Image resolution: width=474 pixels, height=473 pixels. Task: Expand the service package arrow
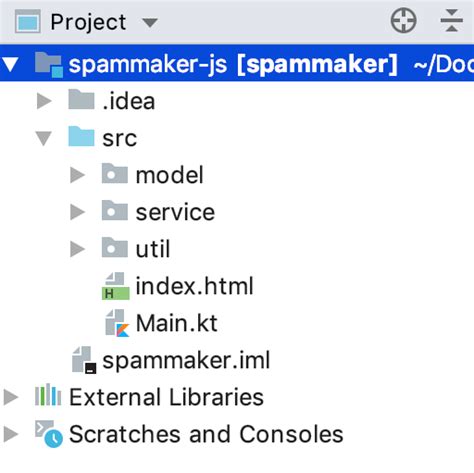pyautogui.click(x=77, y=212)
